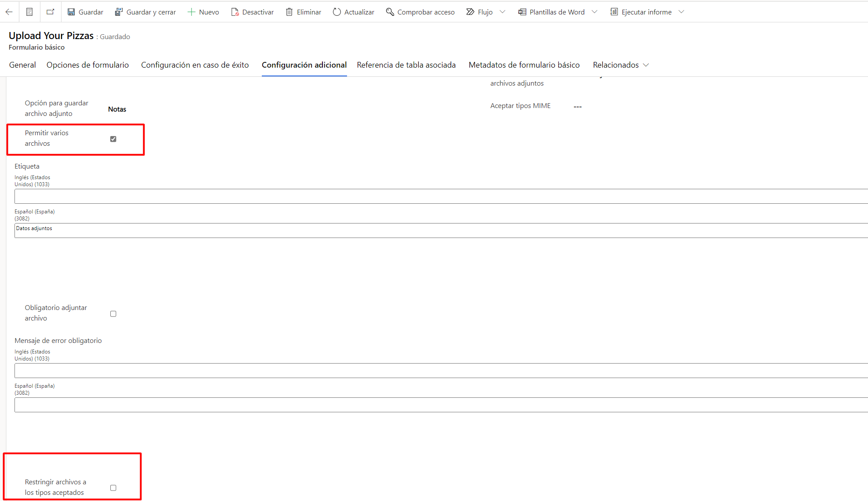
Task: Enable Restringir archivos a los tipos aceptados
Action: 113,488
